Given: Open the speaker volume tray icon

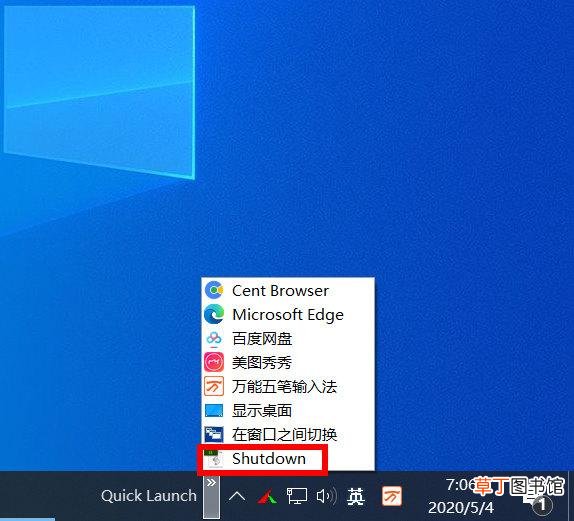Looking at the screenshot, I should tap(325, 496).
